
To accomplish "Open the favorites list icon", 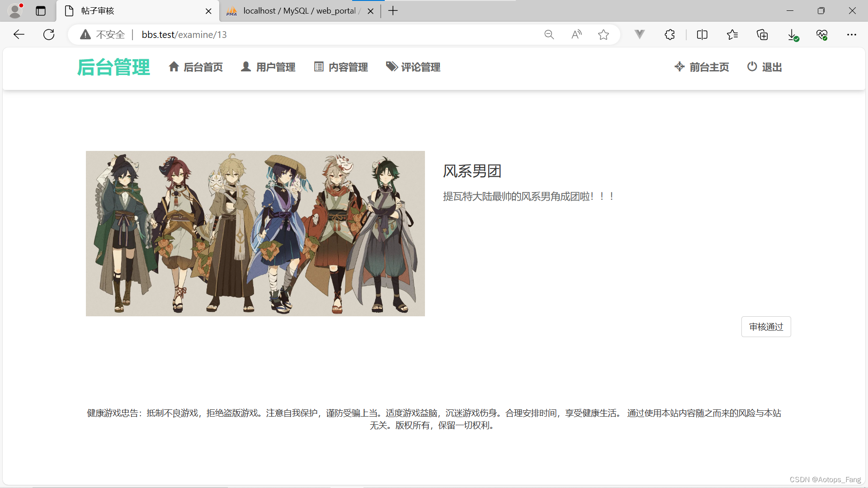I will (x=732, y=35).
